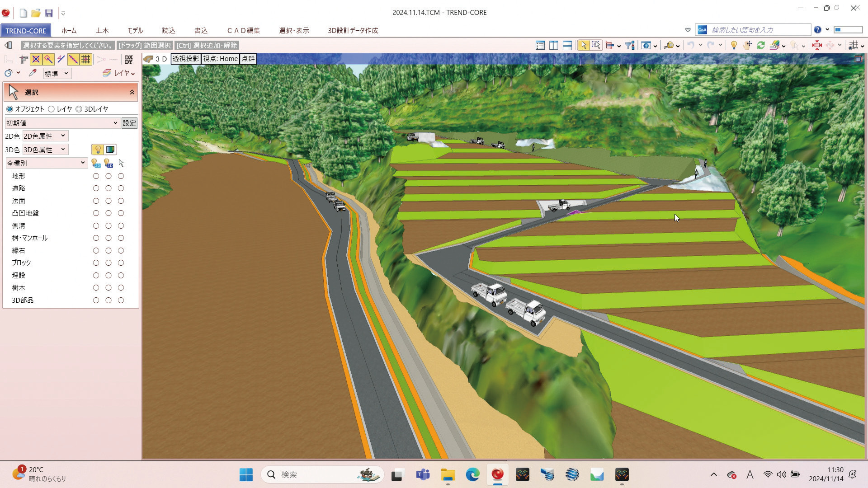Toggle the on-line snap icon
Viewport: 868px width, 488px height.
73,59
